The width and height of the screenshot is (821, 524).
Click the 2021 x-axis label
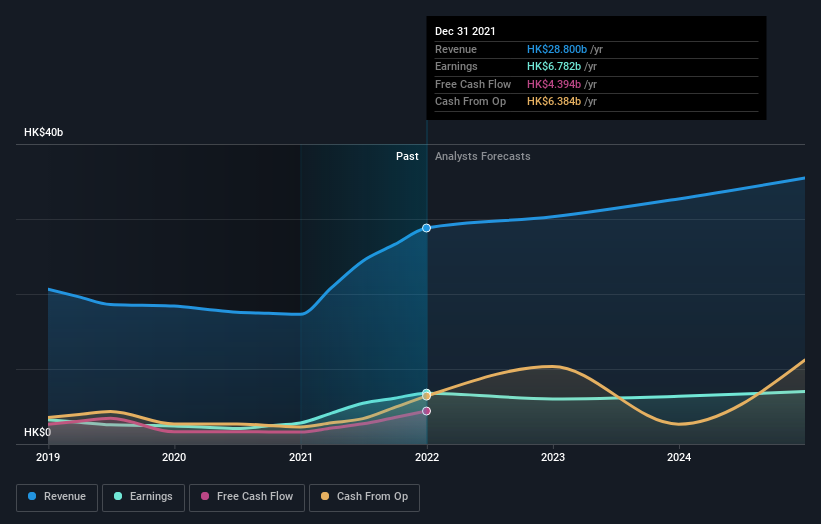pyautogui.click(x=301, y=458)
